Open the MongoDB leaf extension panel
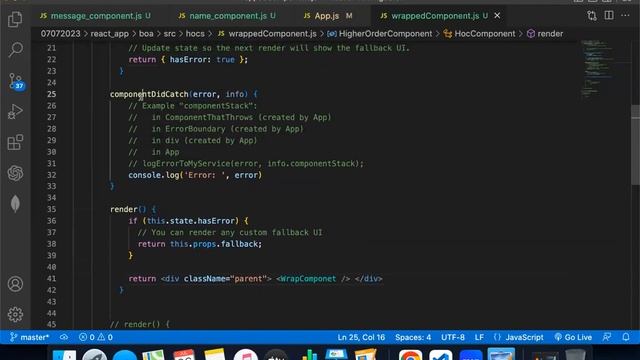 [15, 204]
